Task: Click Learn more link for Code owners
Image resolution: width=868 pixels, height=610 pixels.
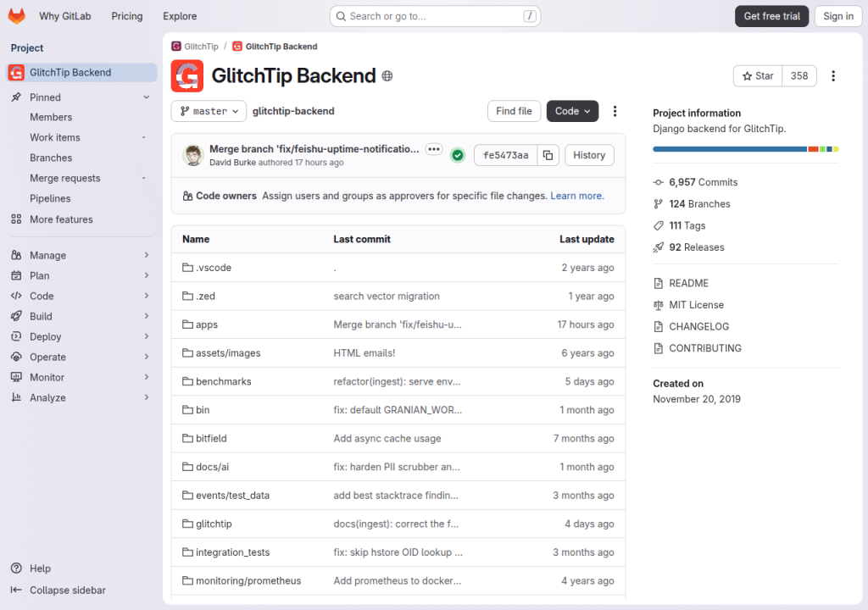Action: tap(576, 196)
